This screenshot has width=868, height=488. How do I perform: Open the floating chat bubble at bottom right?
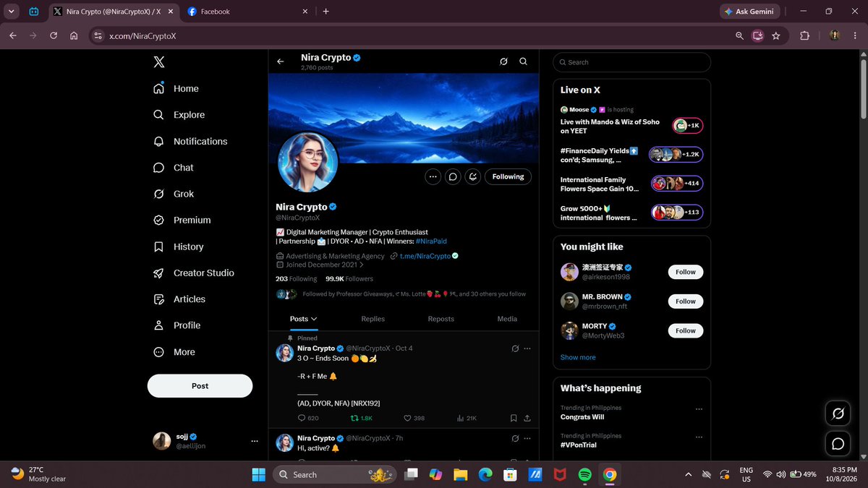[838, 443]
